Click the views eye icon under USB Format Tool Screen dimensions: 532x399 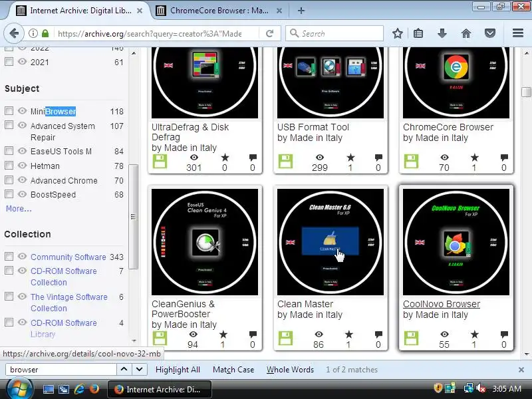(x=320, y=158)
